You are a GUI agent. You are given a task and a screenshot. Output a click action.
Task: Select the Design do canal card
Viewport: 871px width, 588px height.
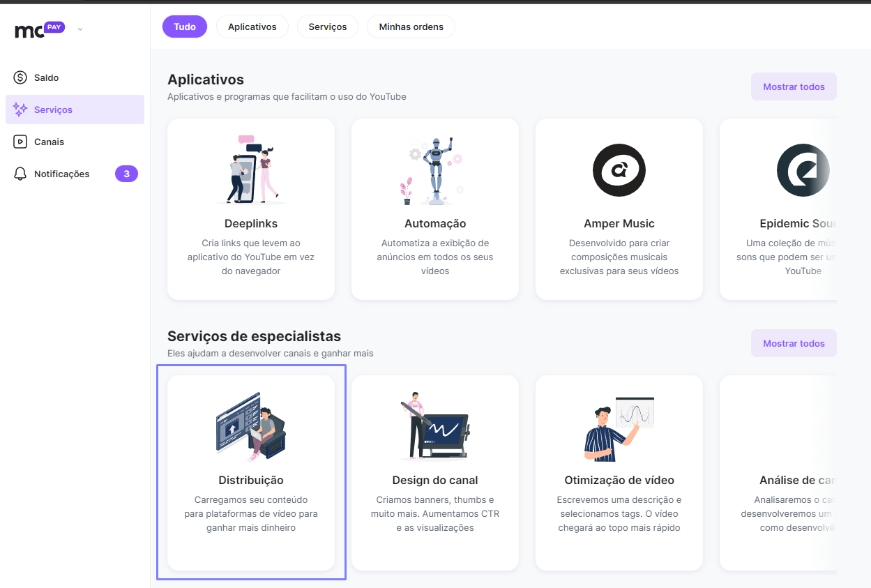[435, 473]
